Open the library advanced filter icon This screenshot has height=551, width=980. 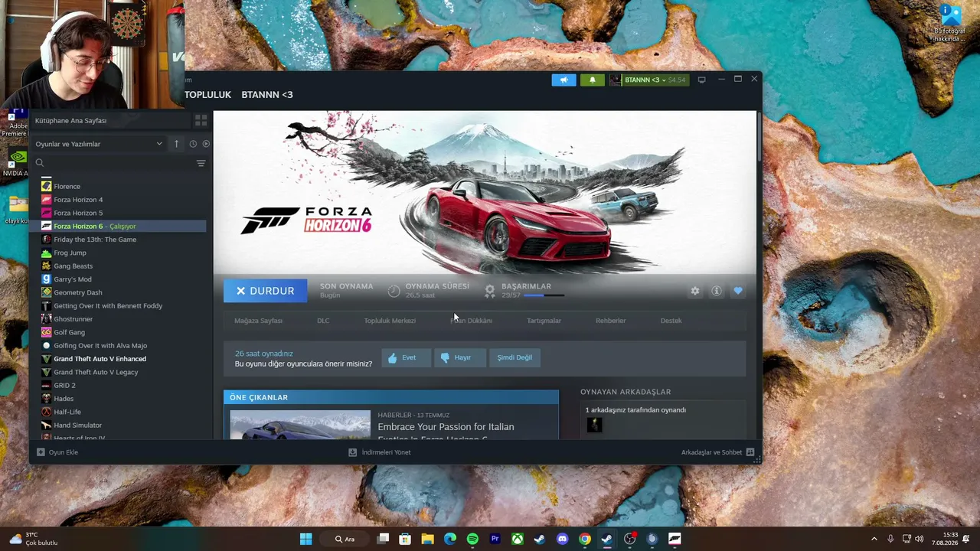click(x=201, y=163)
